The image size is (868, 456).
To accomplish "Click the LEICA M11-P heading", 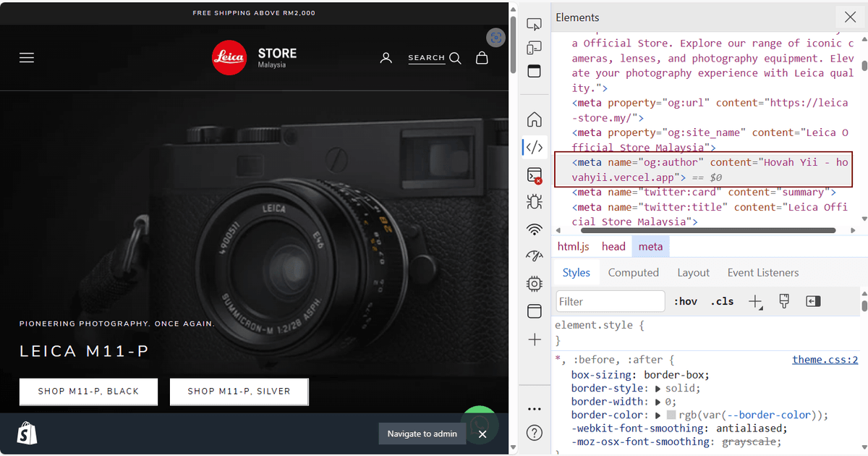I will (x=85, y=352).
